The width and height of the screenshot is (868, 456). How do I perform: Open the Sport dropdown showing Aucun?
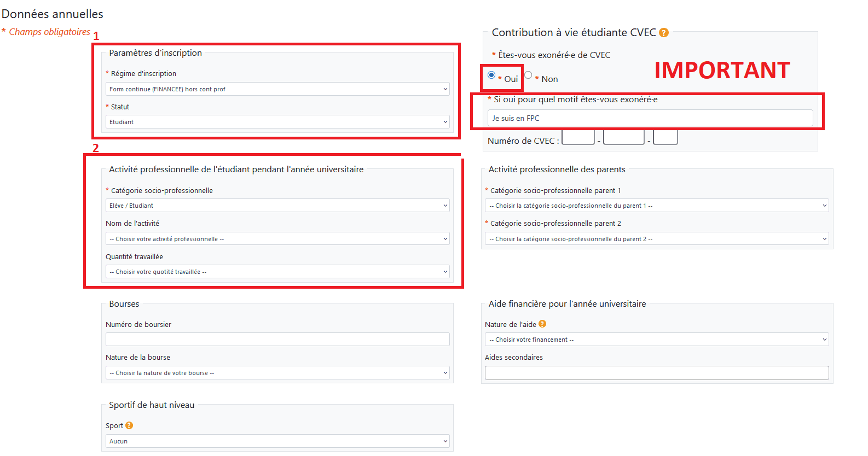(x=277, y=441)
